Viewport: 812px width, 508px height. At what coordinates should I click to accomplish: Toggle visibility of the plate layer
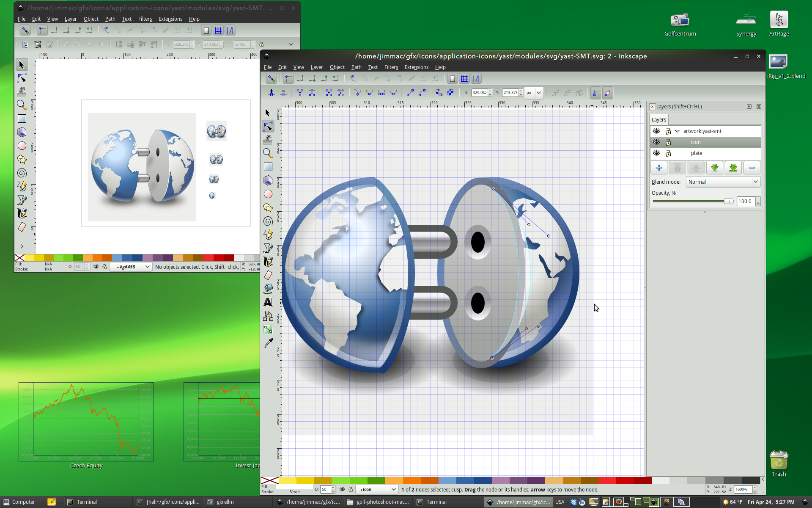pos(656,153)
